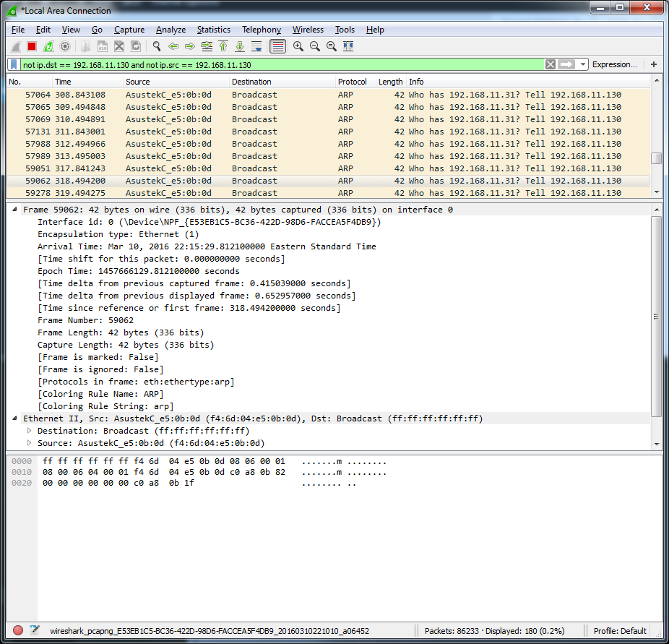Click the close capture file icon
The height and width of the screenshot is (644, 669).
coord(119,46)
